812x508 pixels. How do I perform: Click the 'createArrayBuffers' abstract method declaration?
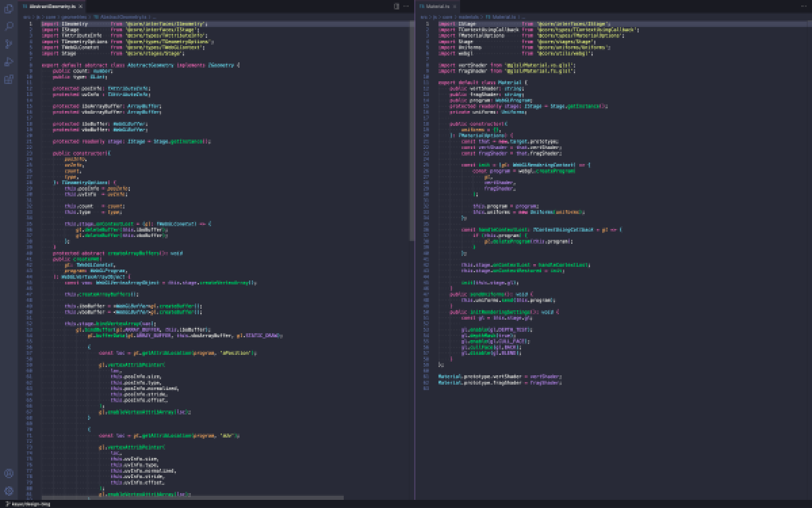click(118, 253)
